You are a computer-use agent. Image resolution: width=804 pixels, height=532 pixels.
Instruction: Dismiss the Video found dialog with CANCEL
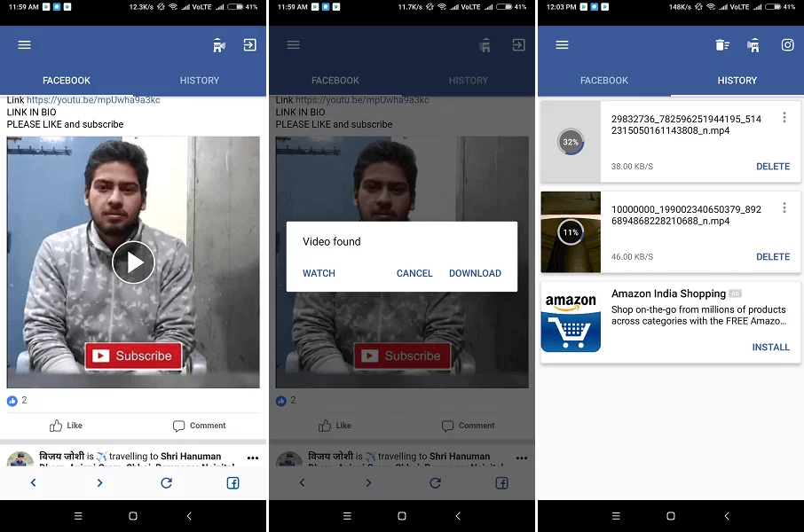(414, 273)
